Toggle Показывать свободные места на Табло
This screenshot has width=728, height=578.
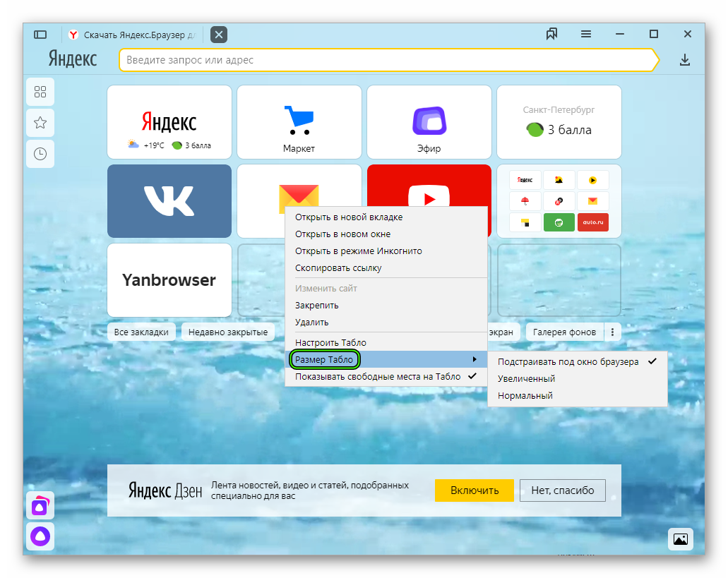click(x=386, y=377)
